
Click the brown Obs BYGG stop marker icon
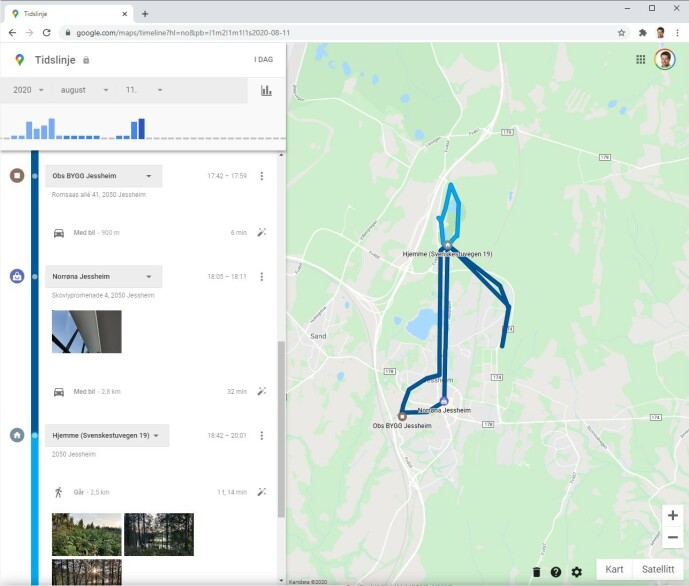point(17,176)
